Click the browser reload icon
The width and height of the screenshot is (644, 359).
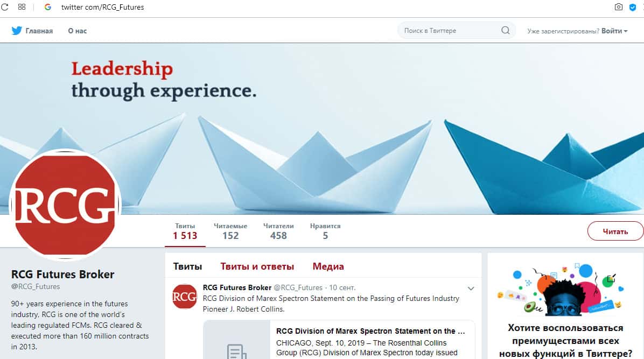(x=4, y=7)
